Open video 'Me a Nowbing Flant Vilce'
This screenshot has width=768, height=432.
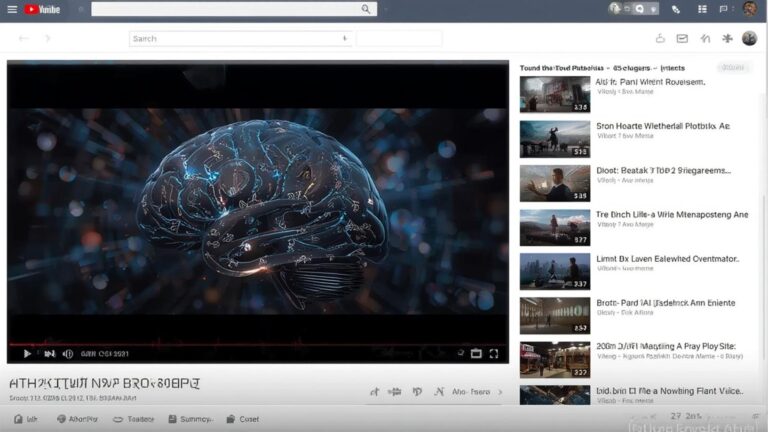(670, 391)
